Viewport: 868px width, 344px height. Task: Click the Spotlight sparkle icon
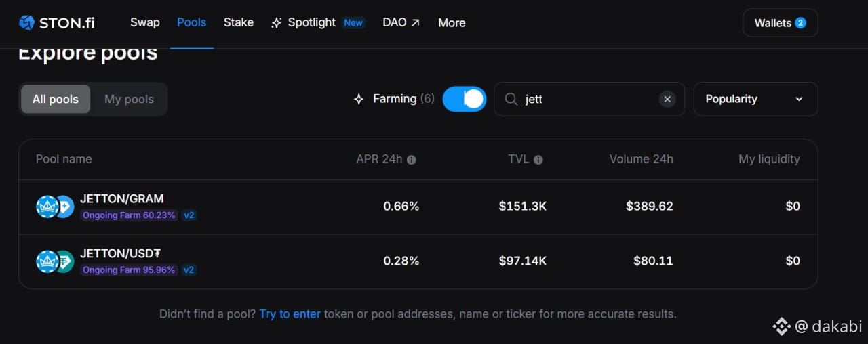276,23
